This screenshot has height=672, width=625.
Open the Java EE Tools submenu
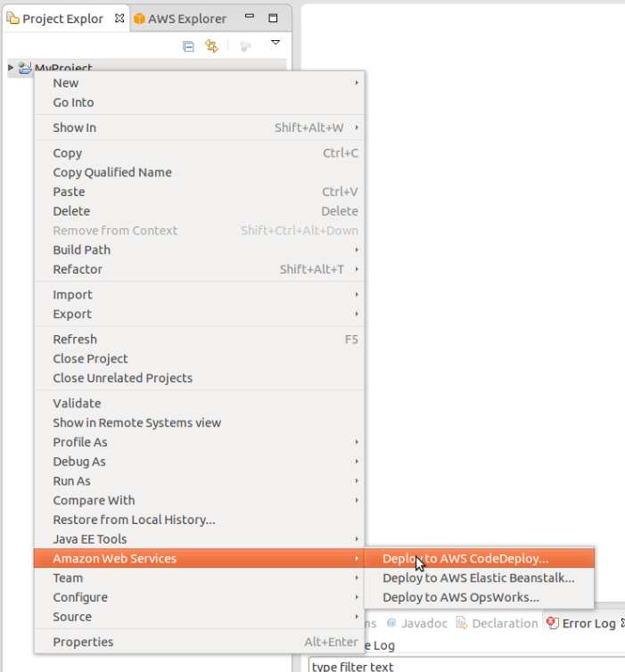(x=200, y=538)
